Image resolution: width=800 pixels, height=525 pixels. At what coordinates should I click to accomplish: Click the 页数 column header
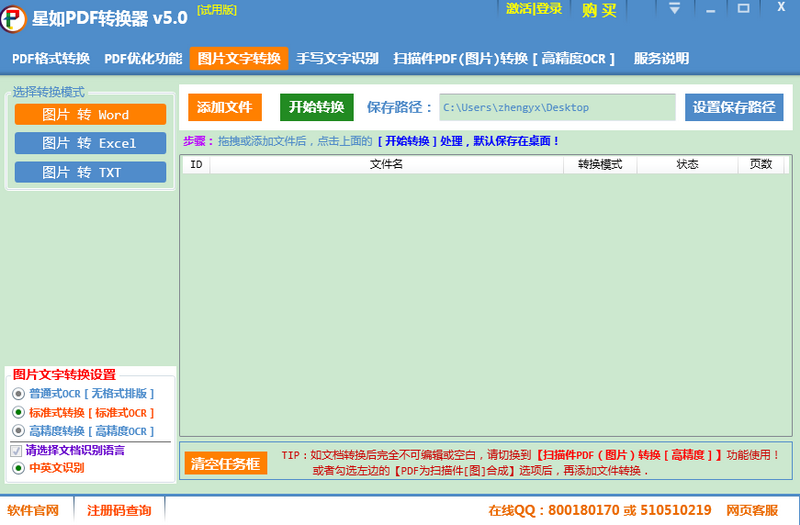[x=761, y=164]
